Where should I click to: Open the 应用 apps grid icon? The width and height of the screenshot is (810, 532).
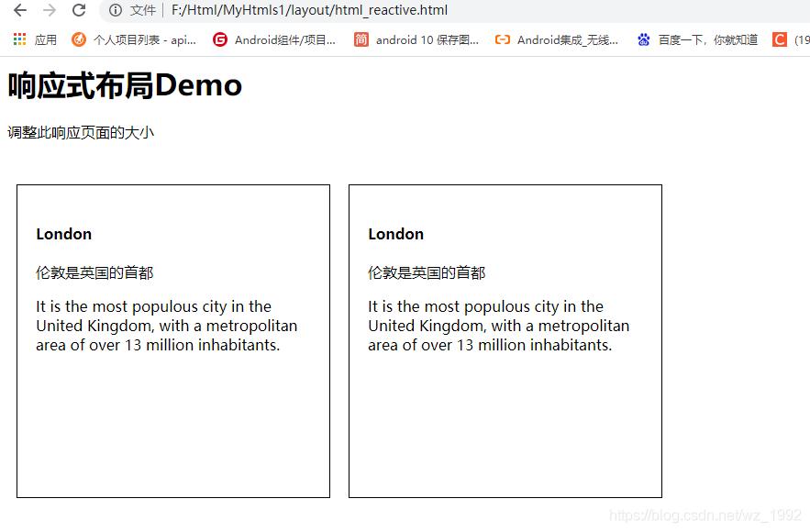tap(19, 39)
